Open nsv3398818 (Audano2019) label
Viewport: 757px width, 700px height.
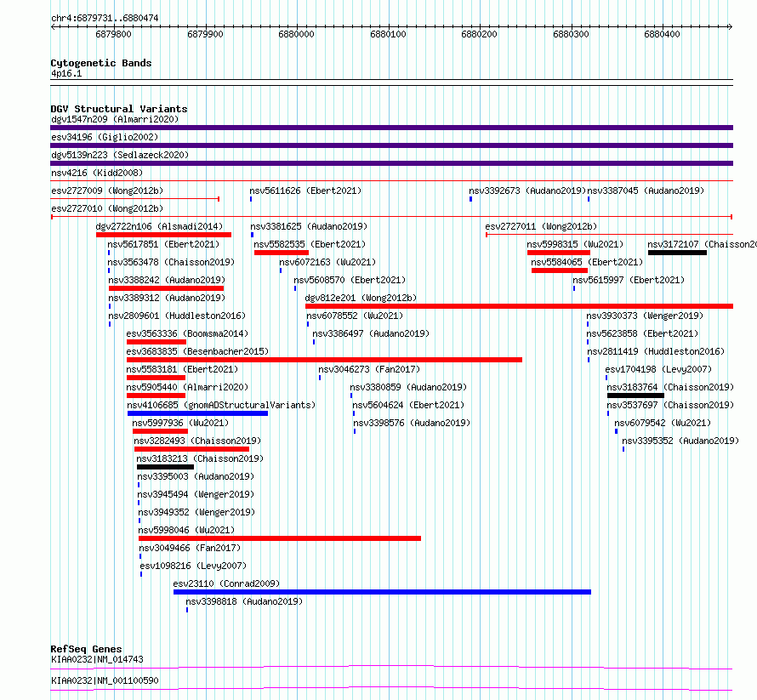[x=244, y=601]
